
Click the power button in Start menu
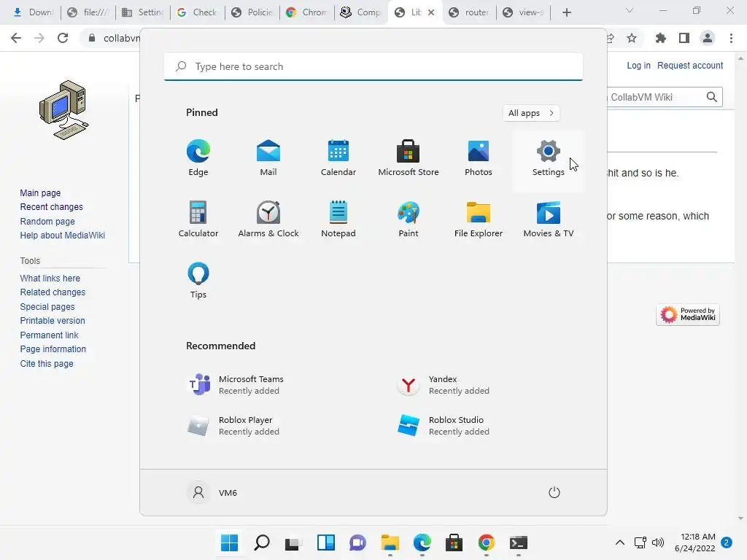tap(554, 492)
